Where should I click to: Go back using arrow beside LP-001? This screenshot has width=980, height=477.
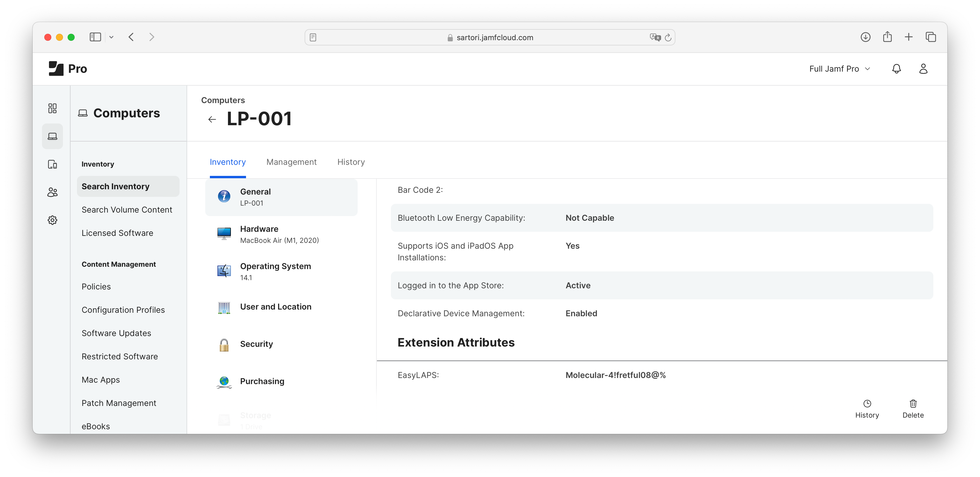tap(212, 119)
